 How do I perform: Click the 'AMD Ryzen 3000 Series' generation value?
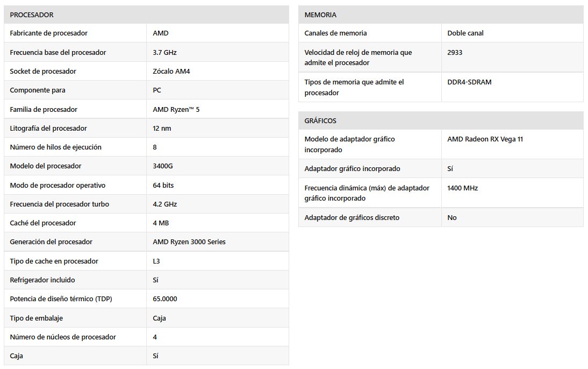point(189,242)
